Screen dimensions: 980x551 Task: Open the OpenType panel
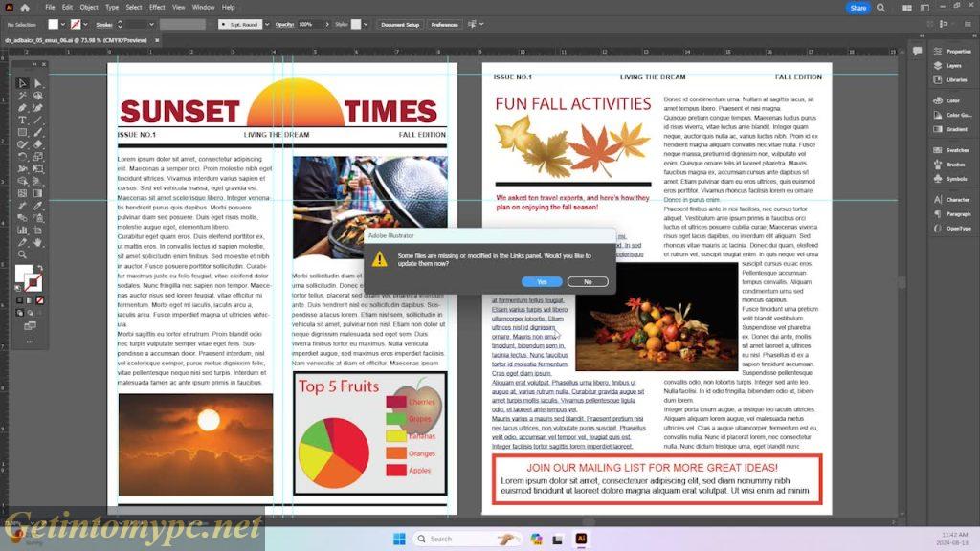[x=952, y=228]
